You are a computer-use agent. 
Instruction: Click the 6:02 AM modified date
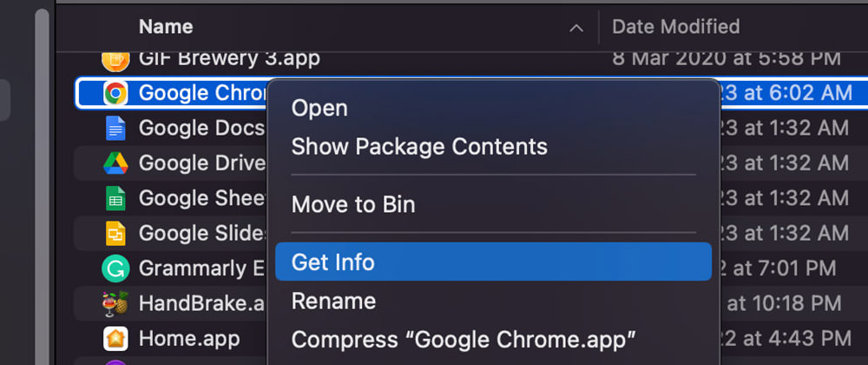click(786, 93)
